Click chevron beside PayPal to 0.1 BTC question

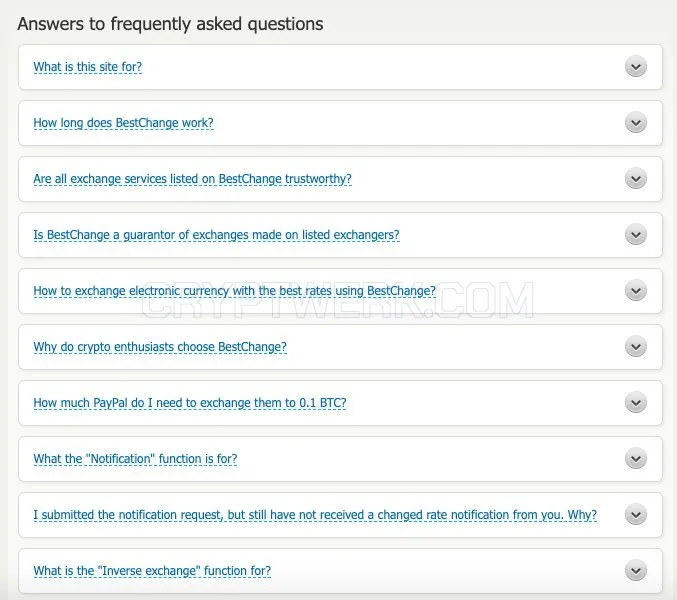click(x=636, y=403)
